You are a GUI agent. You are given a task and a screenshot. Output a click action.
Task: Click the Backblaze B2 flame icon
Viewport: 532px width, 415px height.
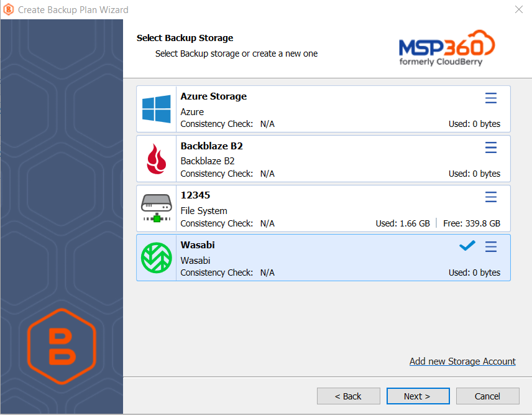click(157, 159)
